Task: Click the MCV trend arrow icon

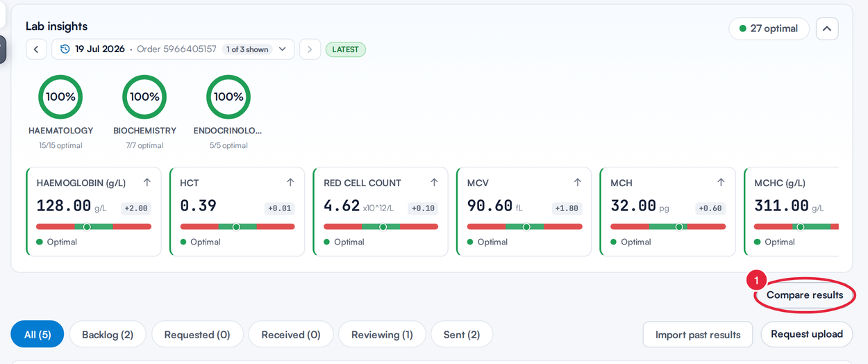Action: 578,183
